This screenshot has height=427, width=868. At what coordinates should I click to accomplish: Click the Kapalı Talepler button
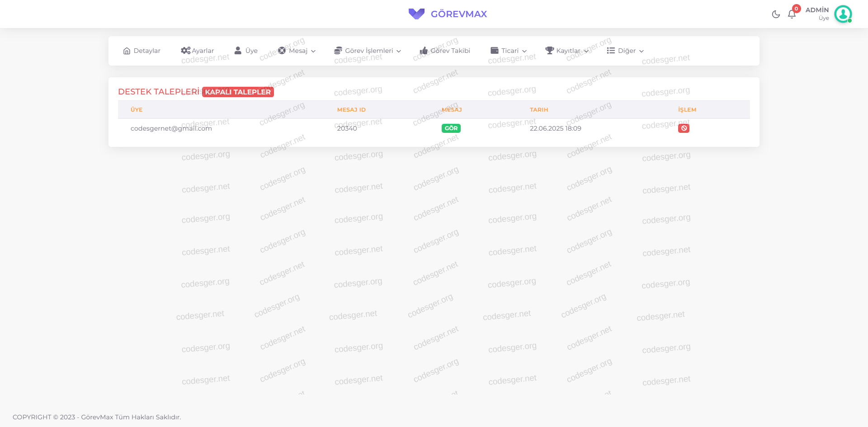point(238,92)
